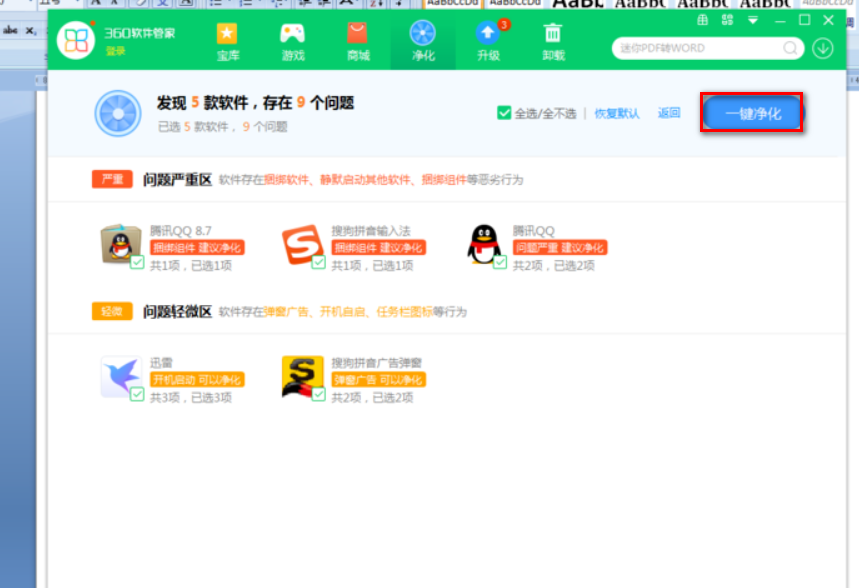Uncheck the 迅雷 checkbox
Viewport: 859px width, 588px height.
pos(137,395)
